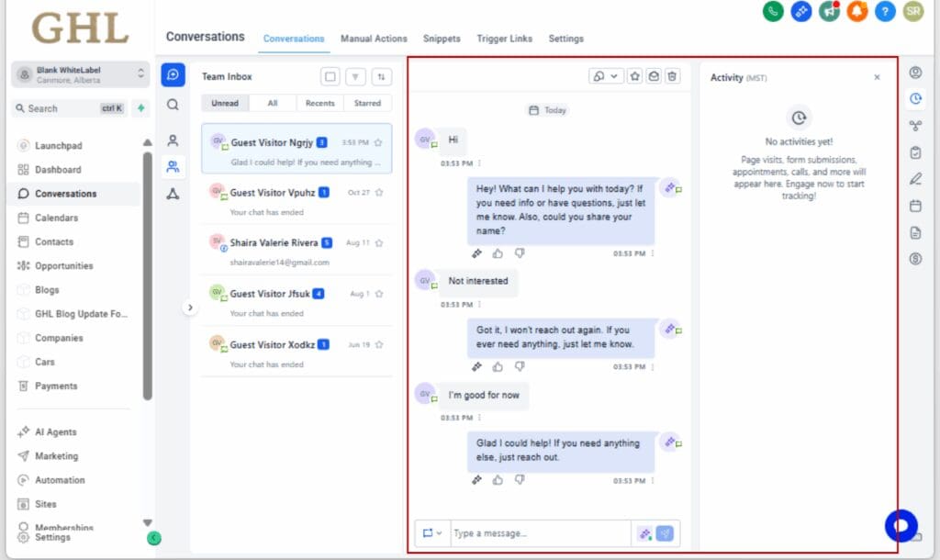
Task: Delete the conversation using the trash icon
Action: (672, 77)
